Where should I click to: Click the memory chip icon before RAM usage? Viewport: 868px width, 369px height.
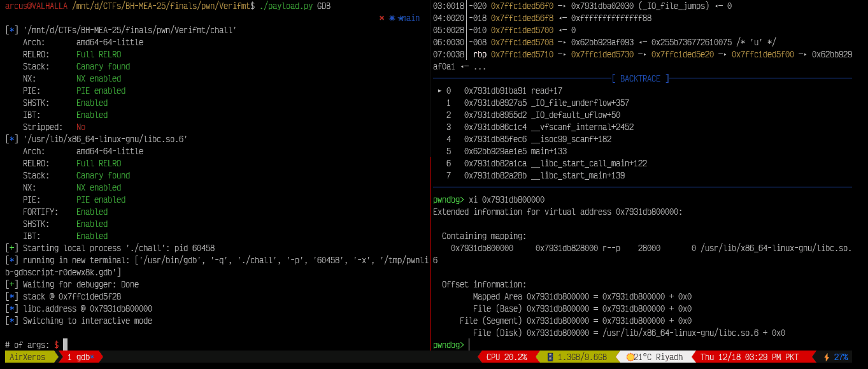click(551, 357)
